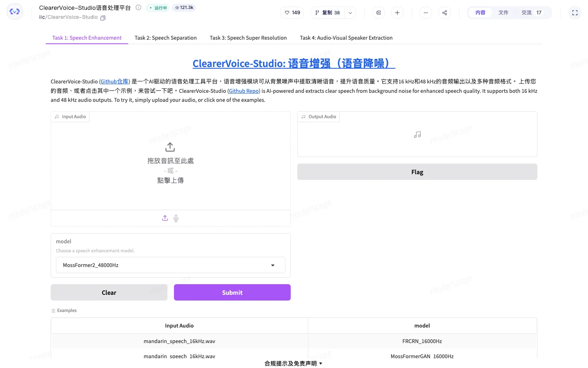Click the server deploy icon in header
Image resolution: width=588 pixels, height=368 pixels.
coord(379,13)
